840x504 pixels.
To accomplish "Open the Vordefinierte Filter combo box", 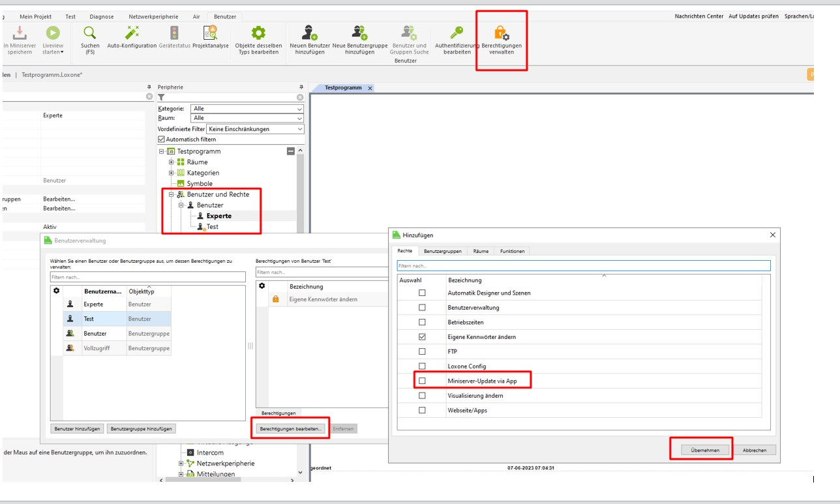I will pos(255,129).
